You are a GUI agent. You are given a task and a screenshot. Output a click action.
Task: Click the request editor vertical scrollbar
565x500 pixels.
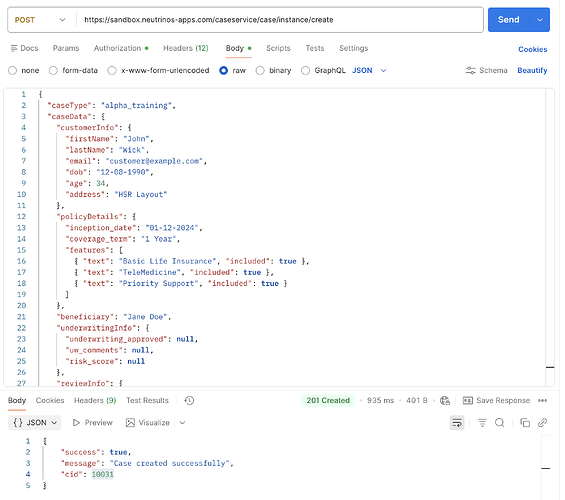click(x=550, y=238)
